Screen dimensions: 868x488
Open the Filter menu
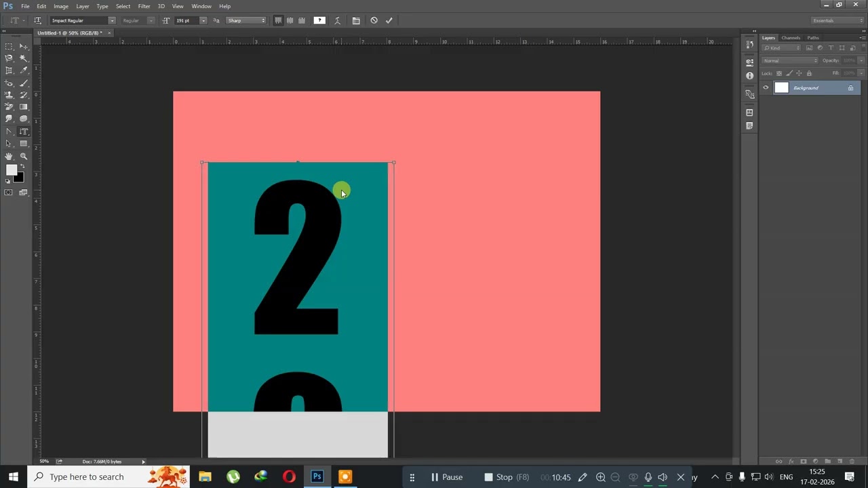144,6
